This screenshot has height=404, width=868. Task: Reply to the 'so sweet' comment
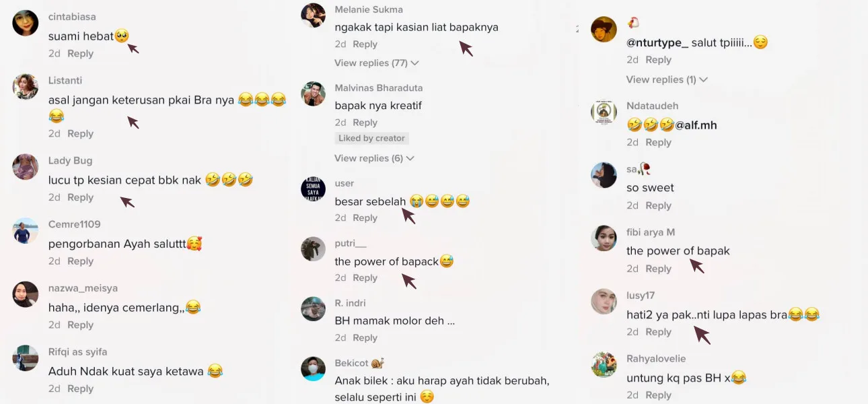coord(658,206)
